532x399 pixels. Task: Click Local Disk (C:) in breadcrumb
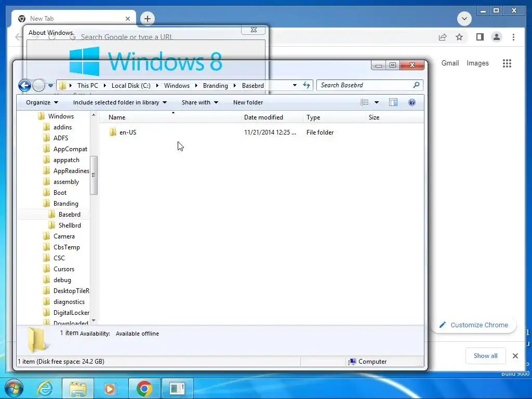(131, 86)
